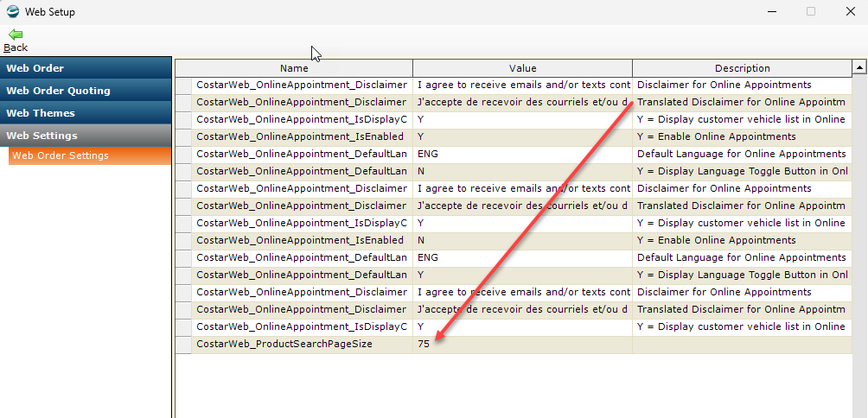Screen dimensions: 868x418
Task: Click DefaultLan name cell in the row valued N
Action: tap(302, 171)
